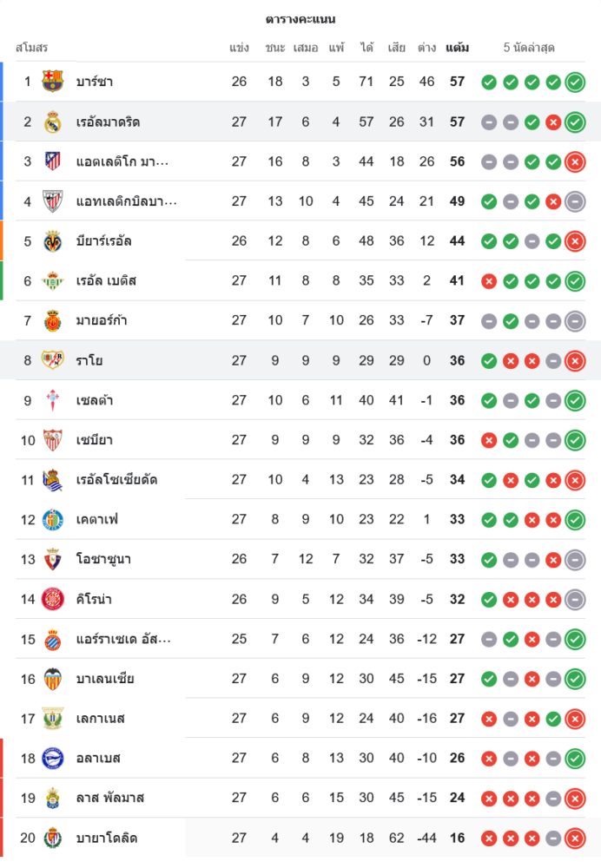
Task: Click the Barcelona club crest
Action: [53, 82]
